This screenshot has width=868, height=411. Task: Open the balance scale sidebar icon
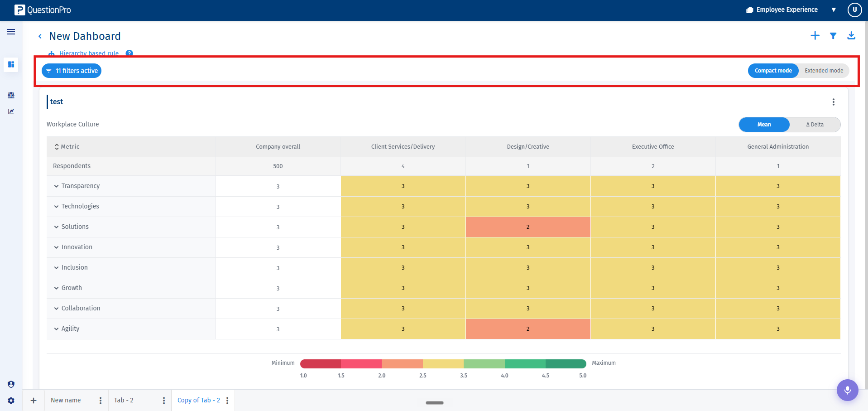(x=11, y=95)
